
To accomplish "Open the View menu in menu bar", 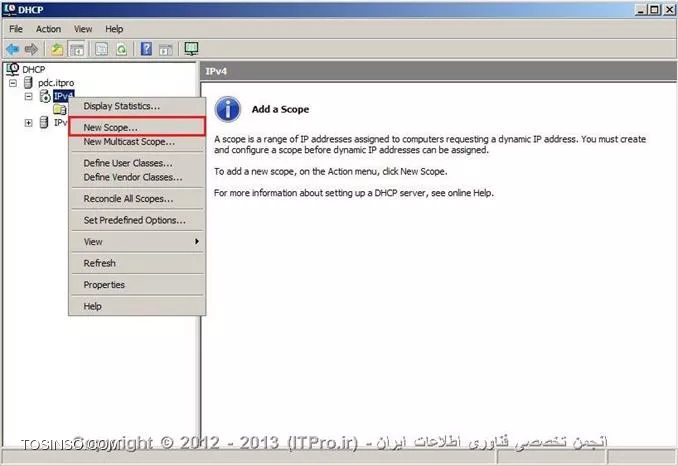I will tap(83, 29).
